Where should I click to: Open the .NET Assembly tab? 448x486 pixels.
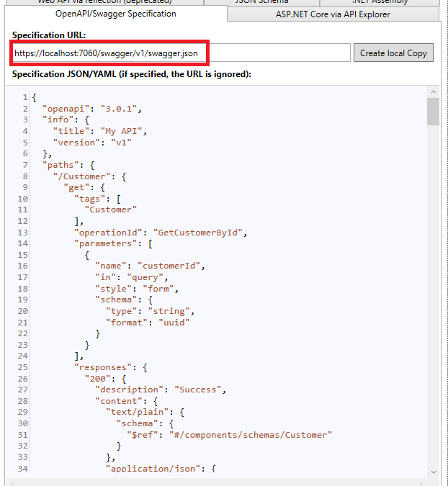380,2
